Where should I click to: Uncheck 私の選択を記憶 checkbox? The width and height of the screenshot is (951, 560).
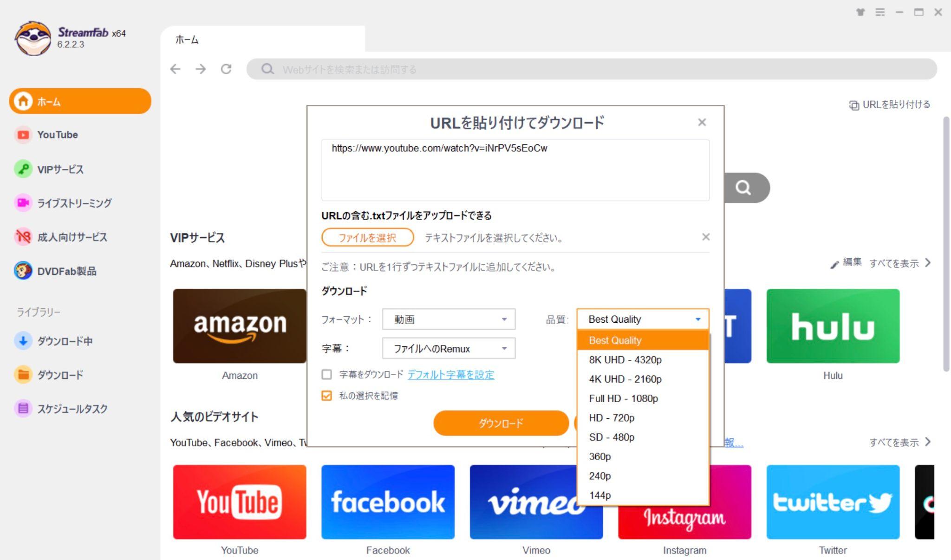tap(327, 396)
